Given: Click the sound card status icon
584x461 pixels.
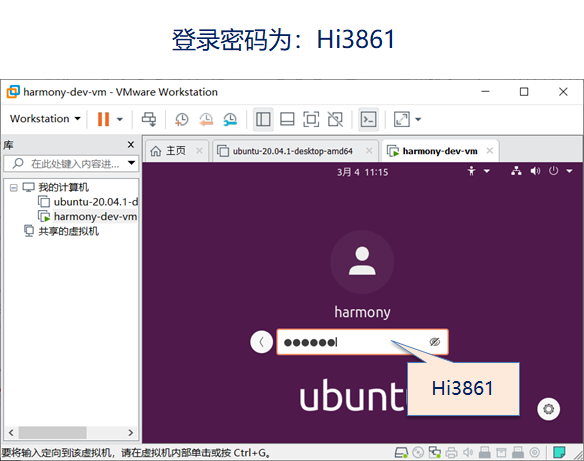Looking at the screenshot, I should 468,452.
